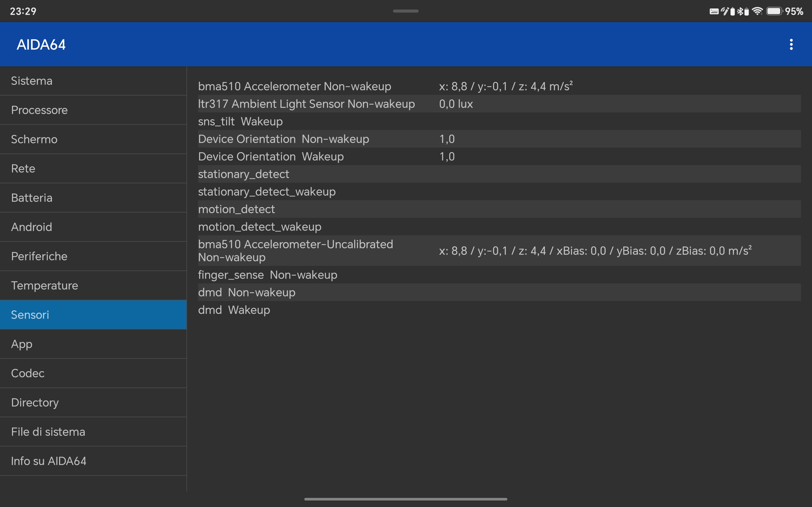Image resolution: width=812 pixels, height=507 pixels.
Task: Open the Directory section
Action: (93, 402)
